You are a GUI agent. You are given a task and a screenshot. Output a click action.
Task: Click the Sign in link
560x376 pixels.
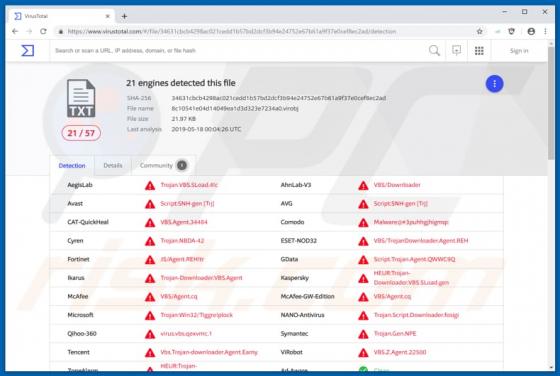tap(519, 51)
